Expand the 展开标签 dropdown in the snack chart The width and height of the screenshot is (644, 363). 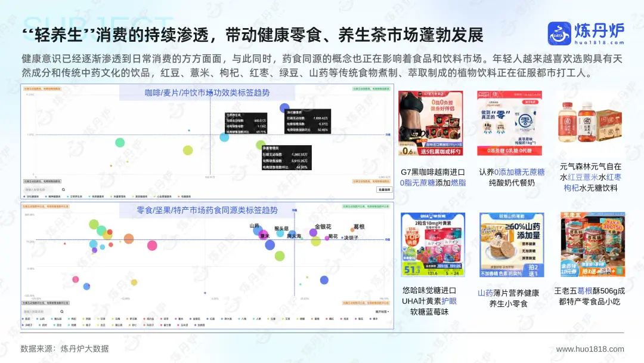click(x=382, y=312)
